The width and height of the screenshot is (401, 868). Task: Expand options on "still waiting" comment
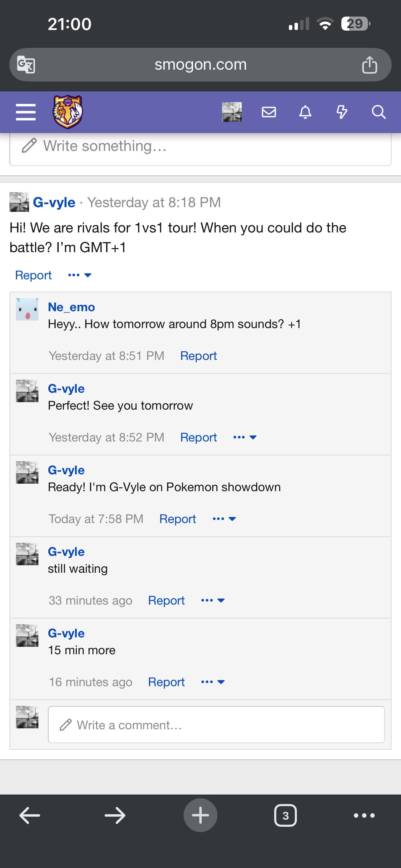pyautogui.click(x=213, y=600)
